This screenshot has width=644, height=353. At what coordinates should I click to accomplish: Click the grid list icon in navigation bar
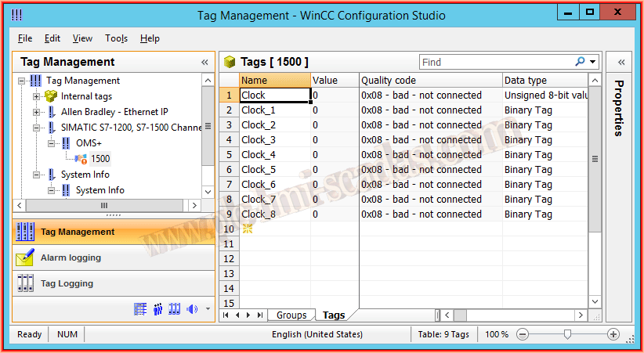tap(140, 309)
